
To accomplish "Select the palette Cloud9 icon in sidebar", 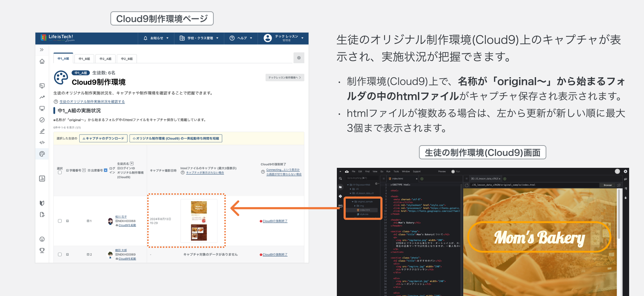I will coord(42,154).
